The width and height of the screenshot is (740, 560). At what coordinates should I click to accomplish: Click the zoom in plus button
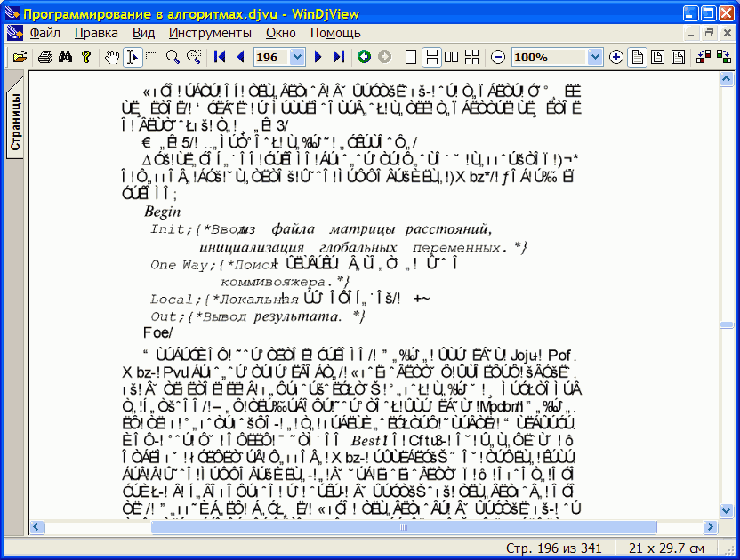click(x=616, y=57)
